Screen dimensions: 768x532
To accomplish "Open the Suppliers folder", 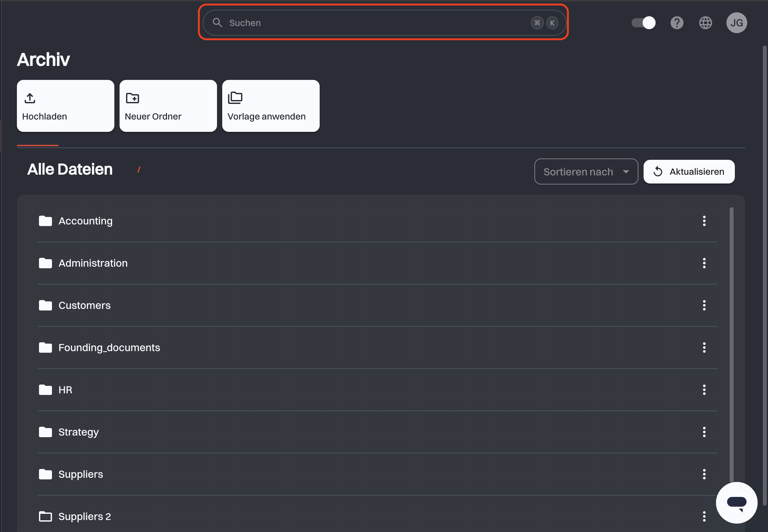I will coord(377,474).
